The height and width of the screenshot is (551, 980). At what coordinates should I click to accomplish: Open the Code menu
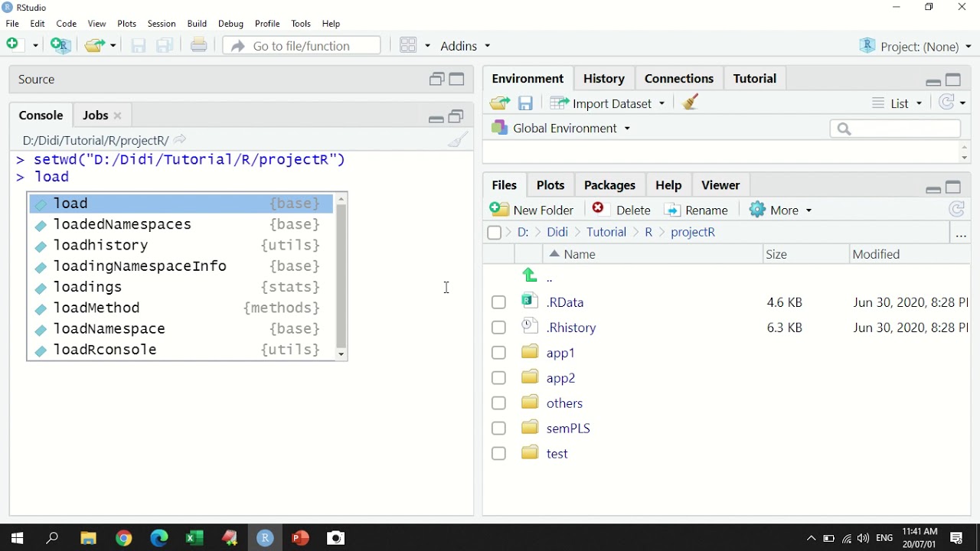point(67,24)
